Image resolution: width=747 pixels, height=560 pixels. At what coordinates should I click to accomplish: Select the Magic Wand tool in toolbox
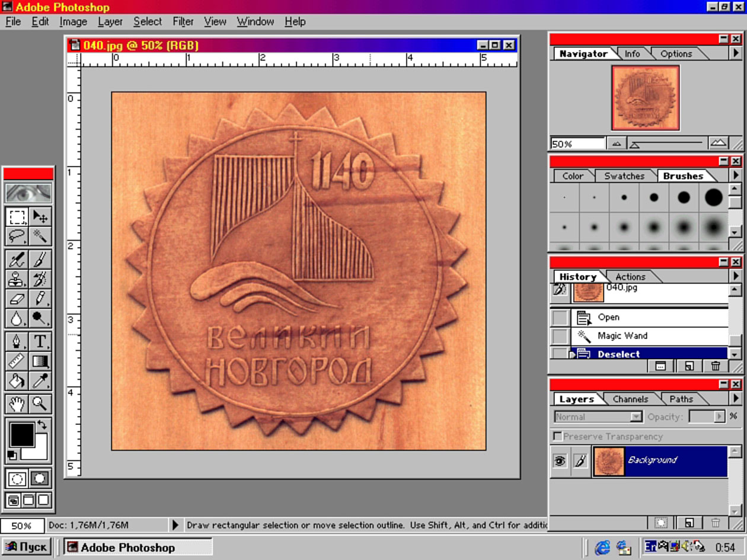(x=40, y=236)
